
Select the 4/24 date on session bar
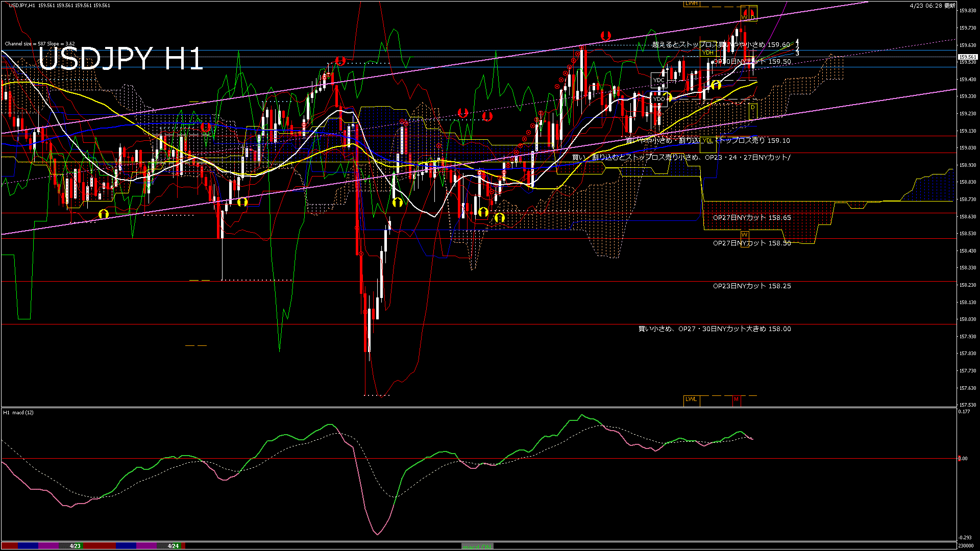(x=173, y=546)
